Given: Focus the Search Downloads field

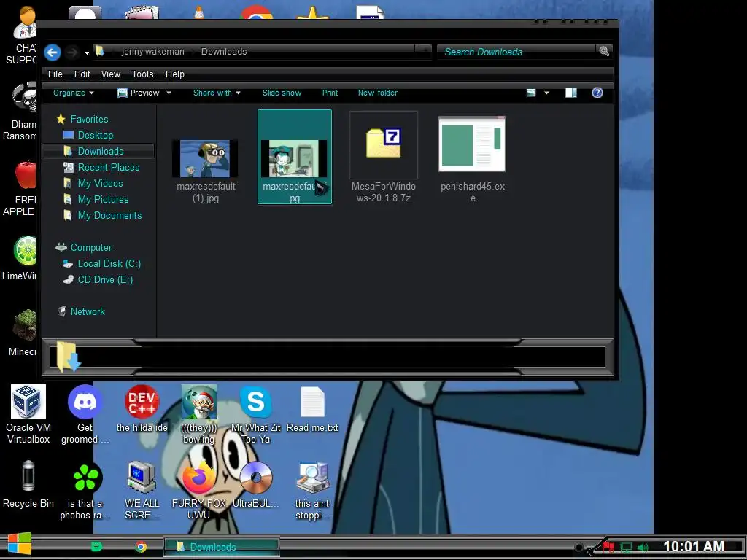Looking at the screenshot, I should (516, 52).
